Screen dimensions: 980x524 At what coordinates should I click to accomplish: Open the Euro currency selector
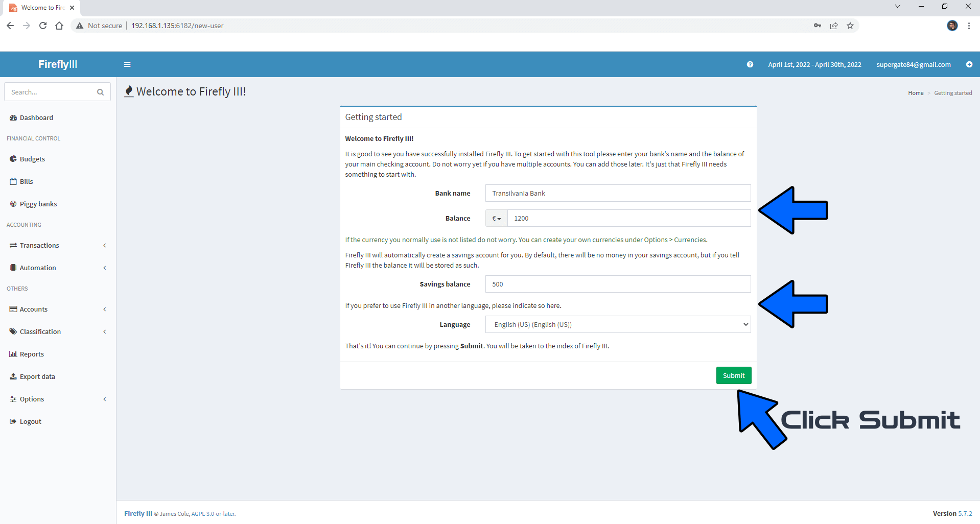pos(495,218)
